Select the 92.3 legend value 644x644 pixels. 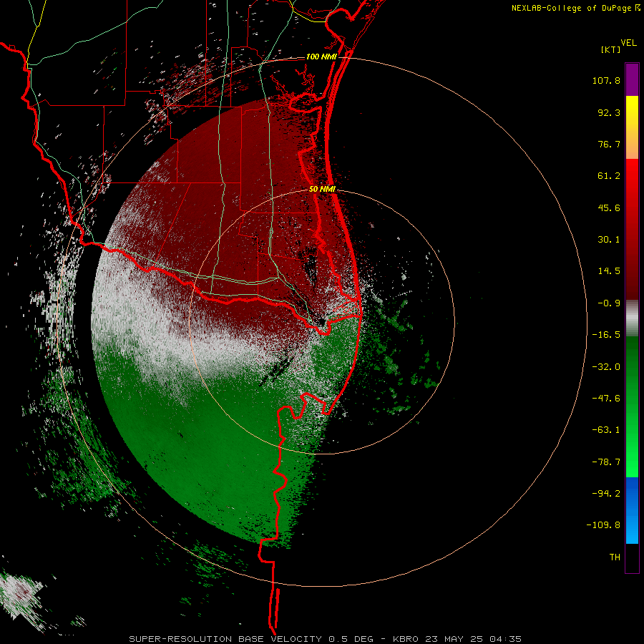pos(609,112)
